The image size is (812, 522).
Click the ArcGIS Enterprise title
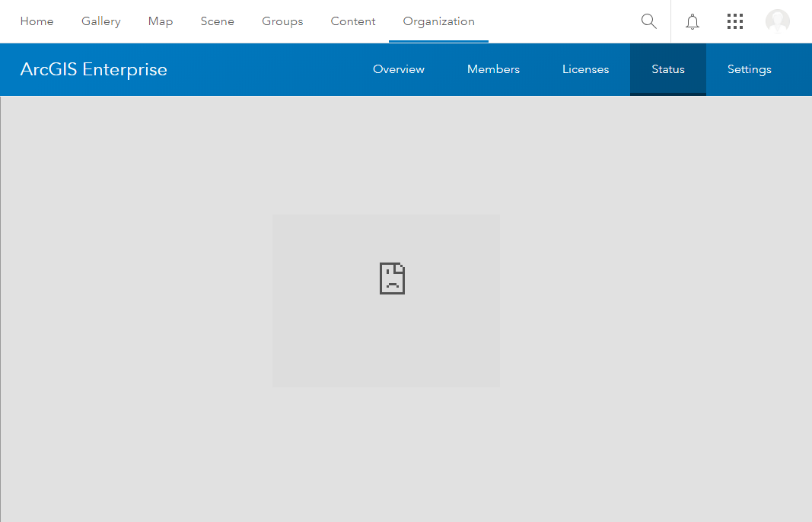(94, 69)
